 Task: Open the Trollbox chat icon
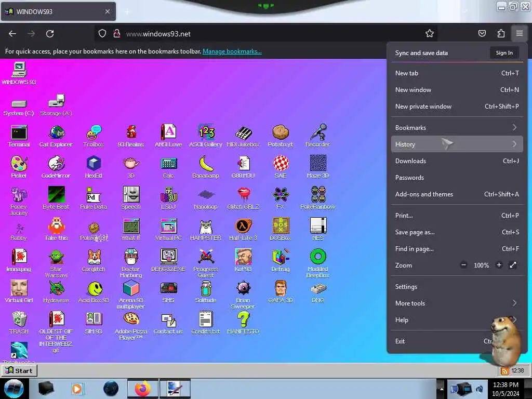click(x=94, y=136)
